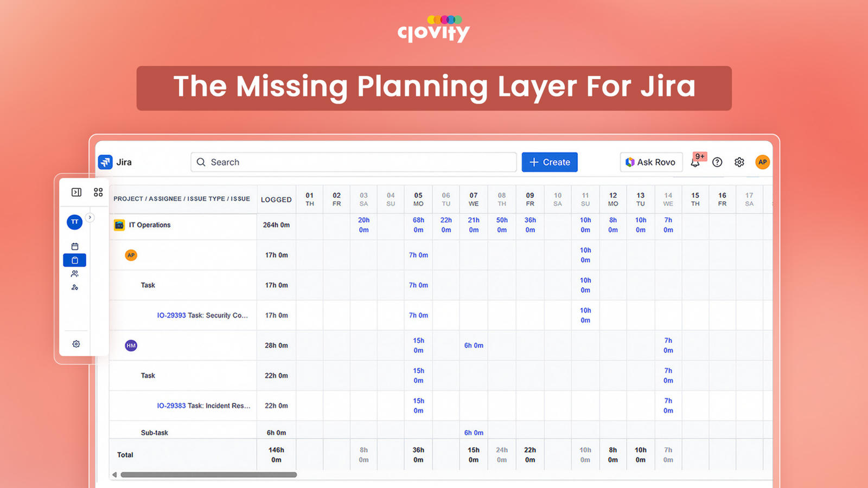The image size is (868, 488).
Task: Click the 50h 0m cell for IT Operations
Action: click(x=502, y=225)
